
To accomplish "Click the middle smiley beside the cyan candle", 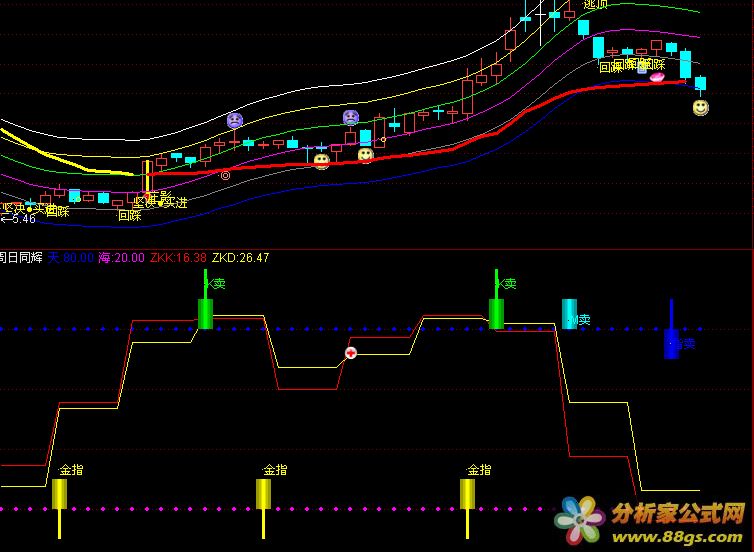I will coord(366,155).
